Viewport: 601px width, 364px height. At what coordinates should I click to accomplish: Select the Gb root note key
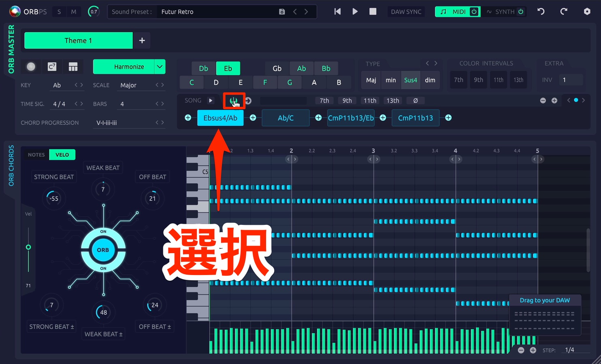pos(277,68)
